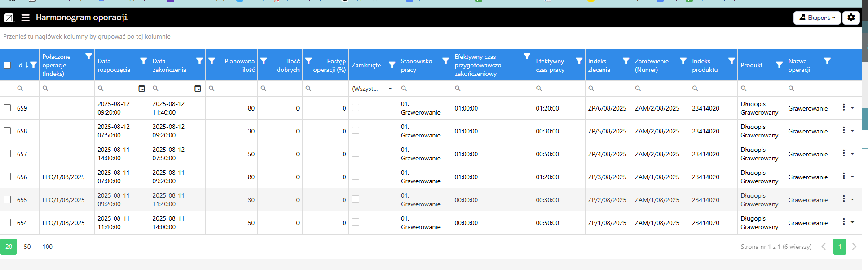Open calendar picker for Data zakończenia filter
This screenshot has height=270, width=868.
[x=198, y=89]
